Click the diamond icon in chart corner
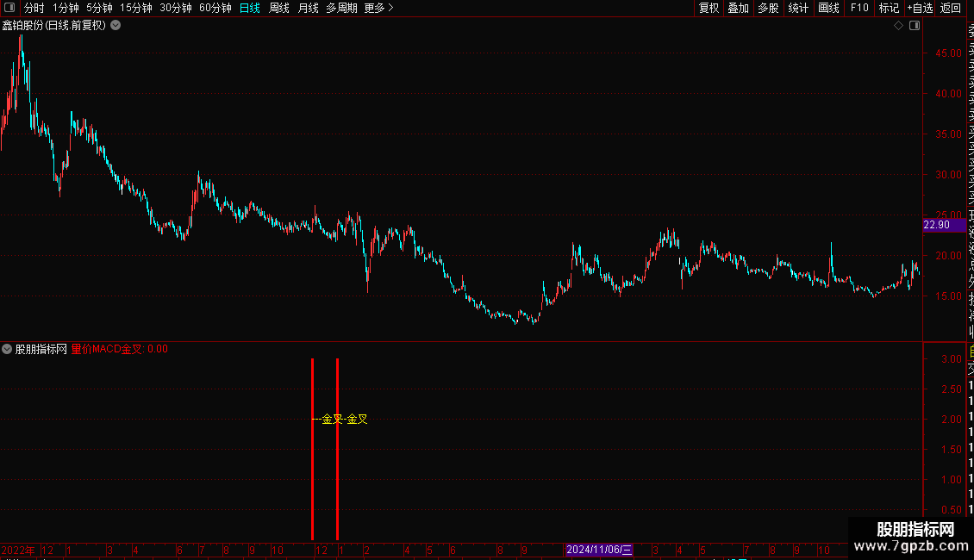The height and width of the screenshot is (560, 974). coord(898,26)
